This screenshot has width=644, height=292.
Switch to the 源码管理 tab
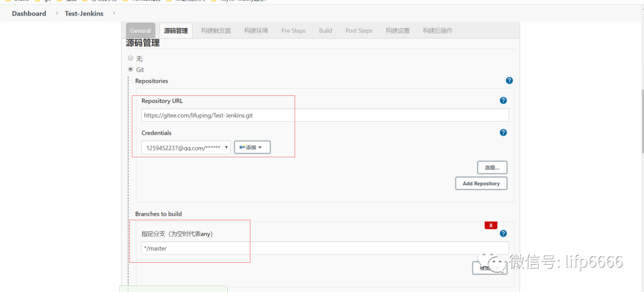coord(176,30)
